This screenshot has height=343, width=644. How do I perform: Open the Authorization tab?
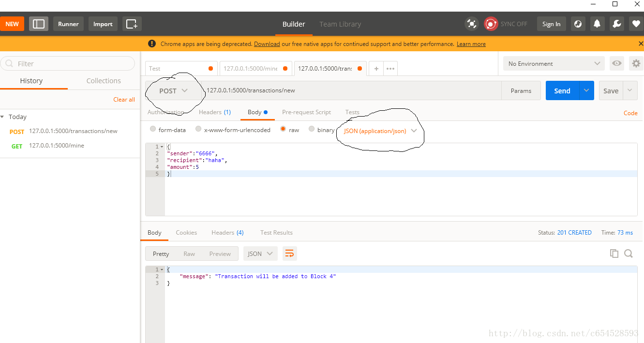tap(165, 112)
